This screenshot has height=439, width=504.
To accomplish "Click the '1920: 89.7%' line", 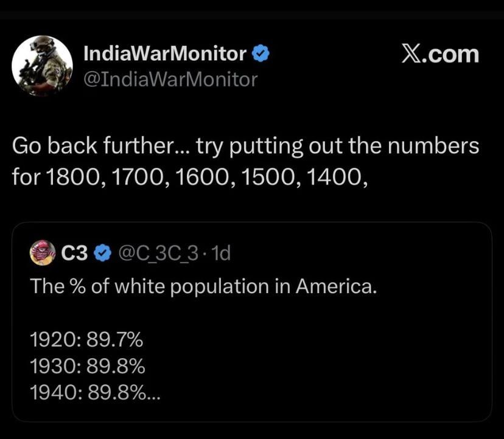I will [x=86, y=340].
